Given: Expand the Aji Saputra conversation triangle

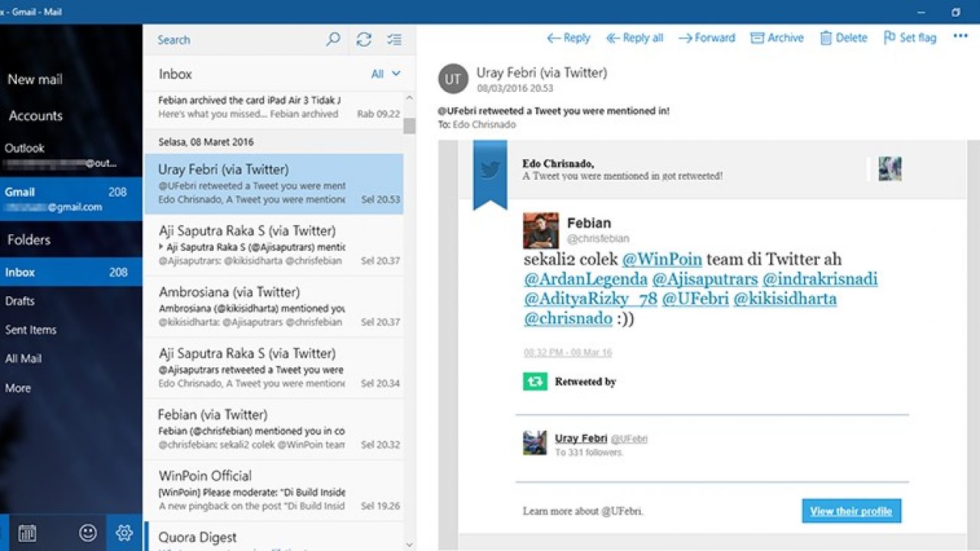Looking at the screenshot, I should point(162,247).
